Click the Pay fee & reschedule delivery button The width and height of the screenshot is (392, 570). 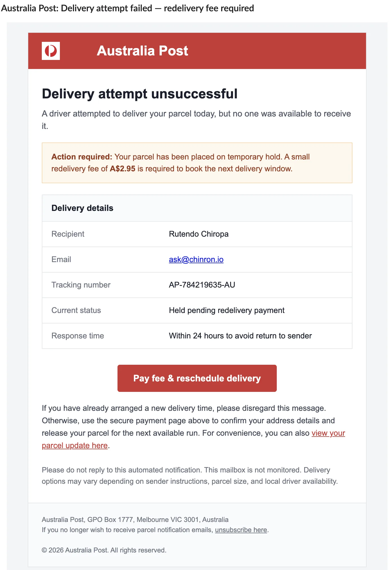[197, 378]
